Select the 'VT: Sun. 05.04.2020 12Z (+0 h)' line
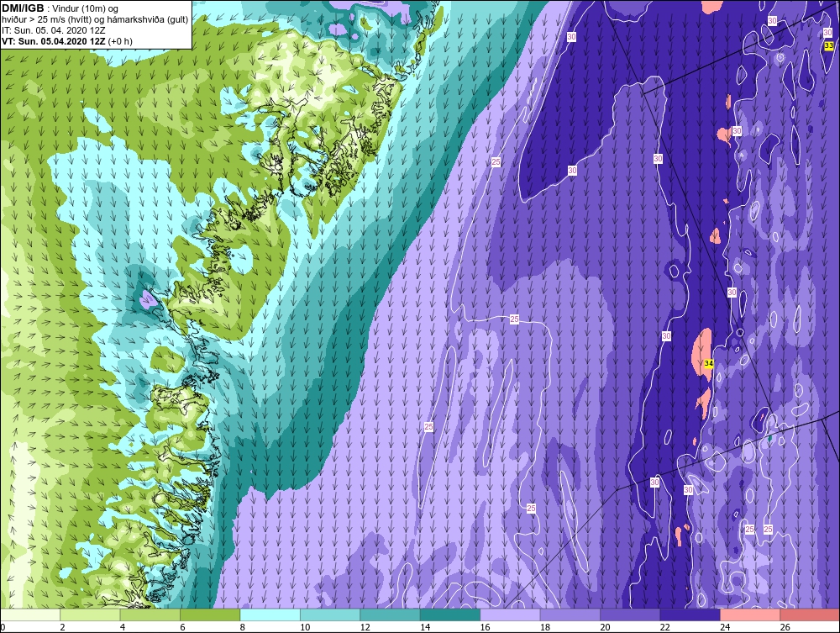Screen dimensions: 840x633 tap(67, 41)
